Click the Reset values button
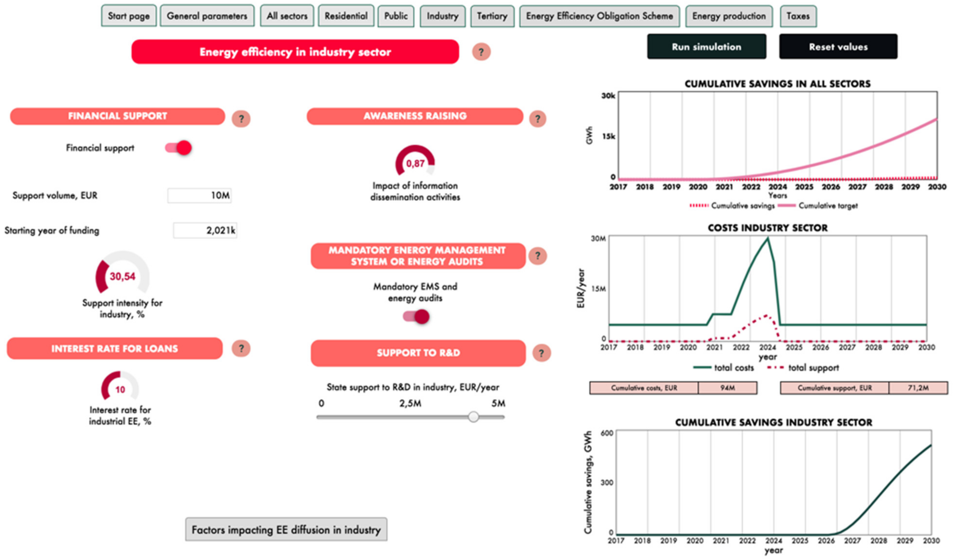Image resolution: width=954 pixels, height=560 pixels. 838,47
